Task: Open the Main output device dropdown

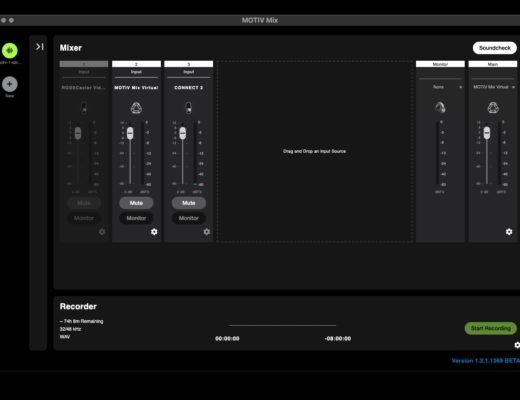Action: (493, 87)
